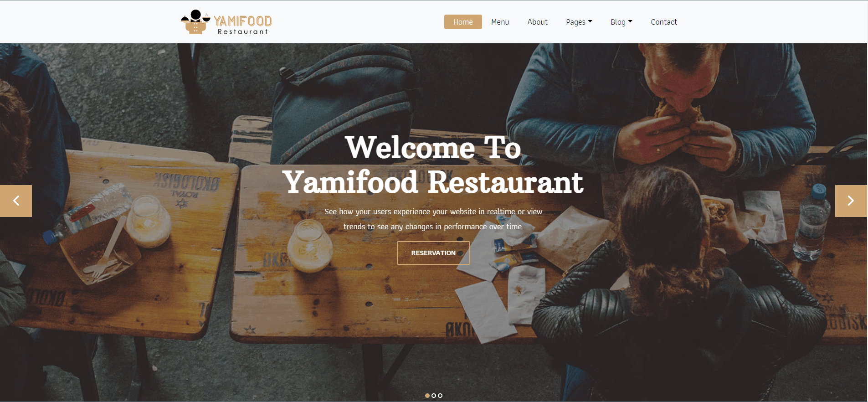Open the About navigation item
The height and width of the screenshot is (402, 868).
tap(538, 22)
